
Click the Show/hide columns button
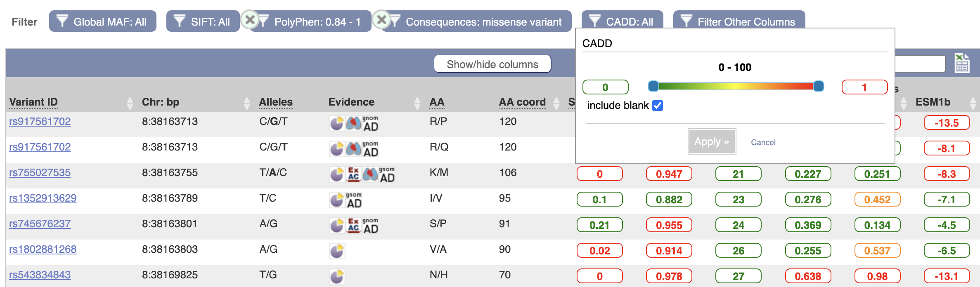click(x=492, y=64)
